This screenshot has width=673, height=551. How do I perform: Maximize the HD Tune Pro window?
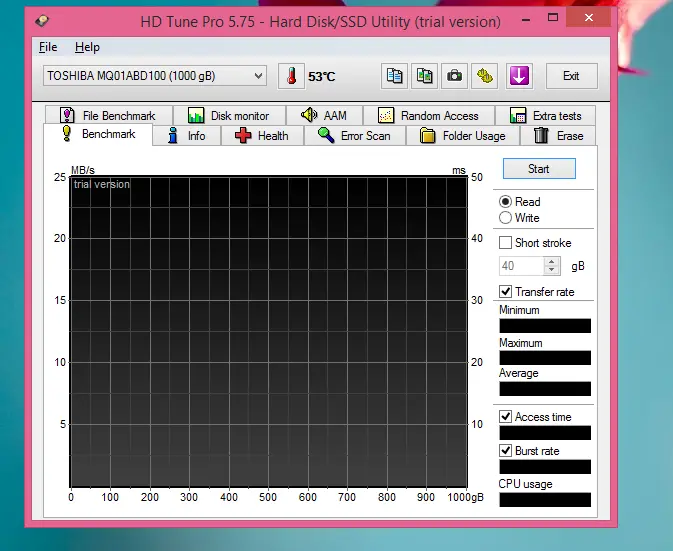[x=553, y=18]
